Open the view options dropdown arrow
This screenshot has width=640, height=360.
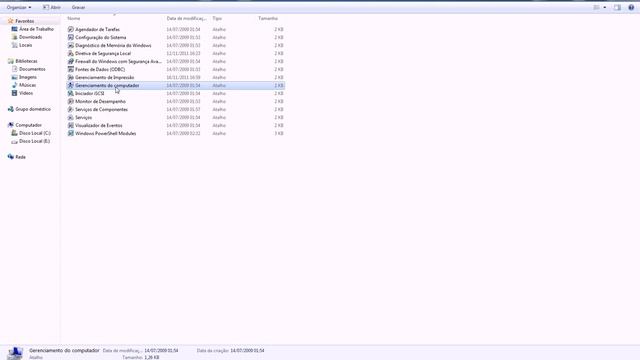point(605,7)
